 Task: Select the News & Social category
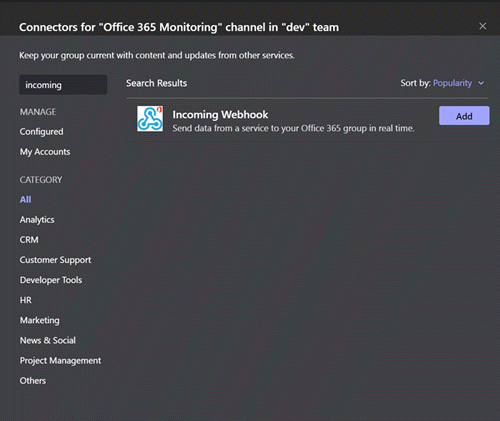point(48,340)
